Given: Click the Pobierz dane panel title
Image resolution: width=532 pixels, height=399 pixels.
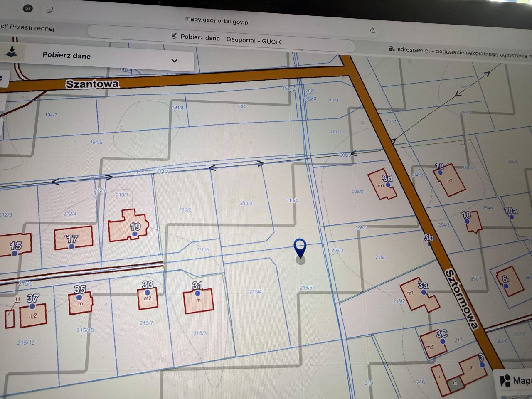Looking at the screenshot, I should [x=66, y=55].
